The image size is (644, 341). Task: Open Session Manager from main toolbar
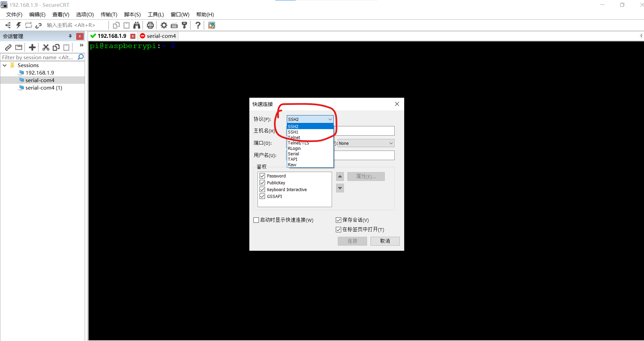(x=8, y=25)
